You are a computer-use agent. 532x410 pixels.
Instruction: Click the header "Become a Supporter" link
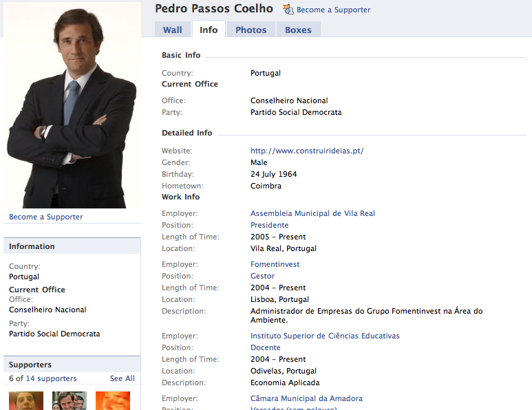point(333,10)
